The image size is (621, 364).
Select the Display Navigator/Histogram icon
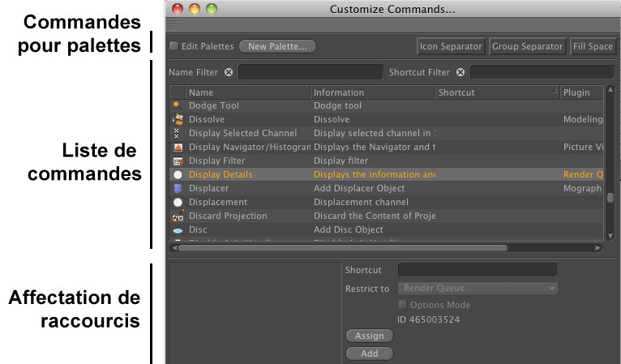[x=177, y=147]
